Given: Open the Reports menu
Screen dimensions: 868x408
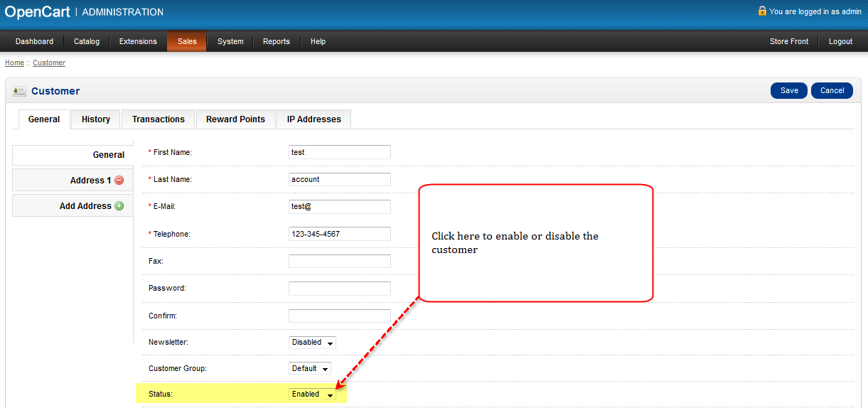Looking at the screenshot, I should [x=277, y=41].
